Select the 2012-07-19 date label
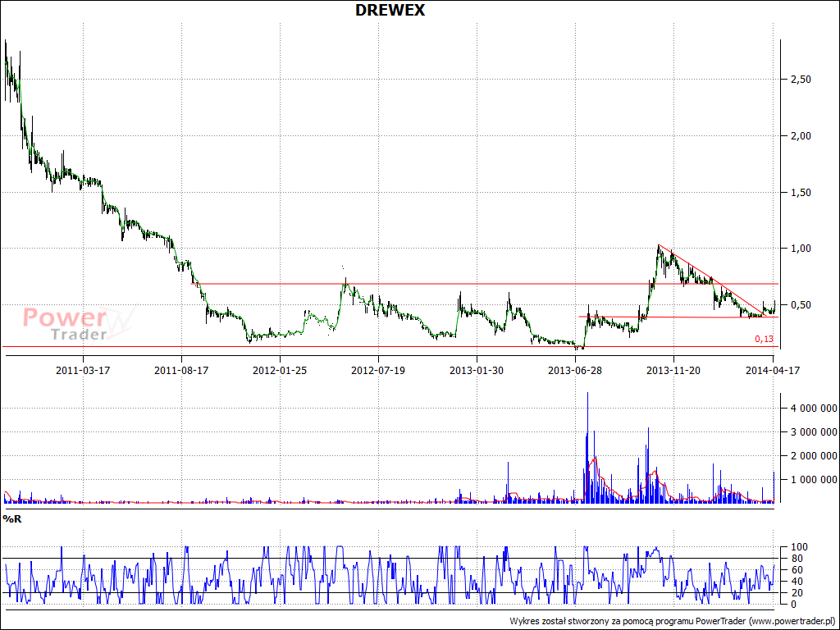 coord(378,370)
